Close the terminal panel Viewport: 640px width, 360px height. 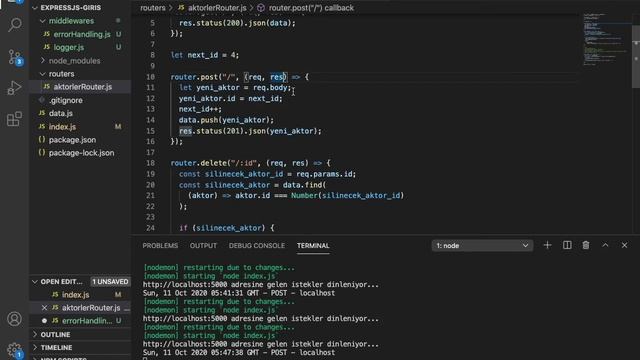(624, 245)
